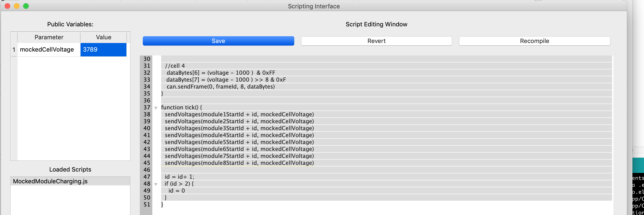Click the Parameter column header

[49, 37]
